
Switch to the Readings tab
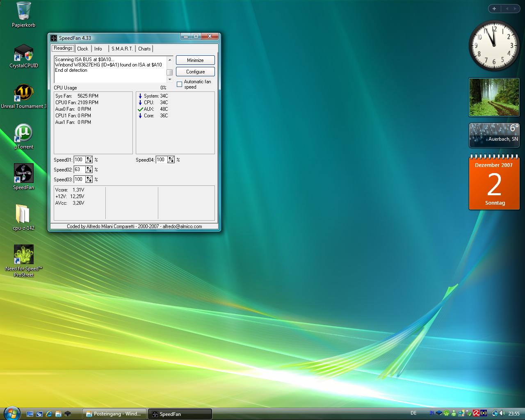pos(63,48)
